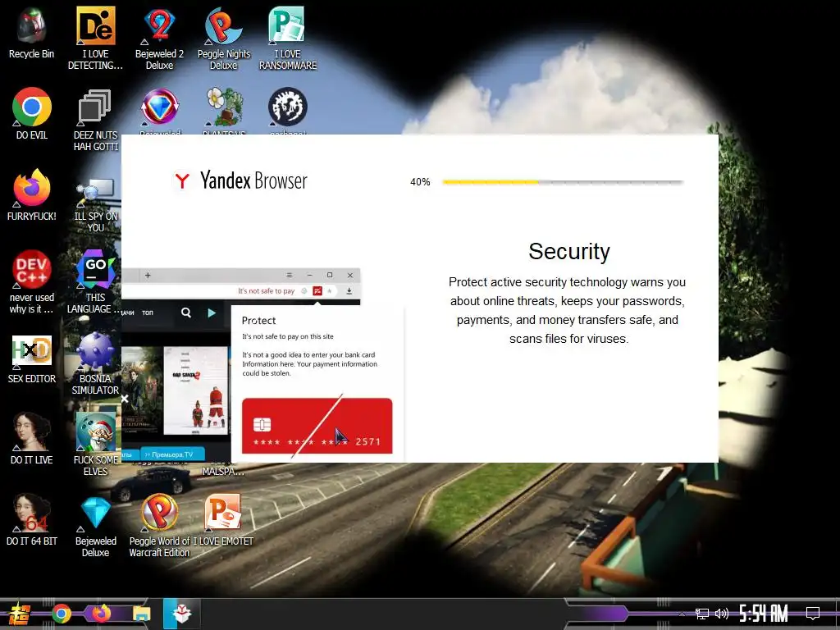
Task: Open the I LOVE DETECTING desktop shortcut
Action: (x=95, y=39)
